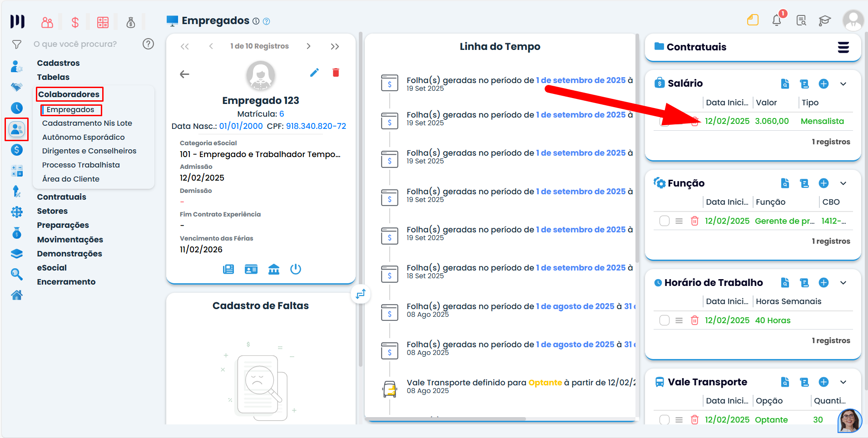Open the money bag module in top bar
The image size is (868, 438).
tap(131, 22)
